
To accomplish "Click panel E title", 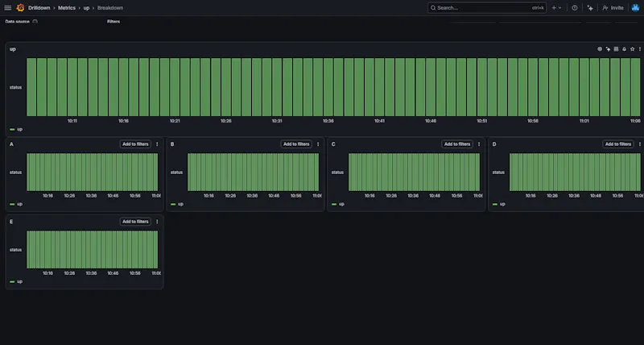I will click(x=11, y=222).
